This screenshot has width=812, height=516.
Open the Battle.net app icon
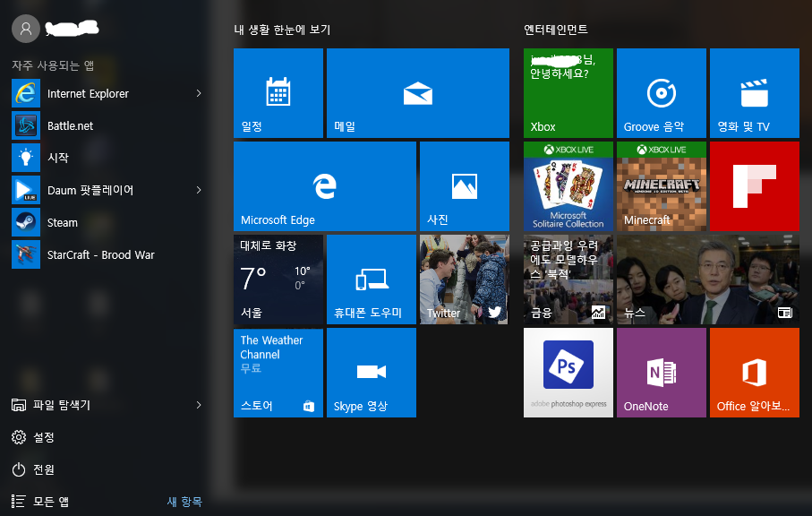26,126
